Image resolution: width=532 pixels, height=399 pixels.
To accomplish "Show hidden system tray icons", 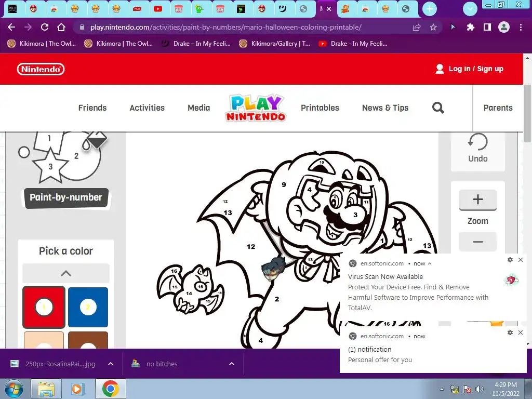I will point(442,389).
